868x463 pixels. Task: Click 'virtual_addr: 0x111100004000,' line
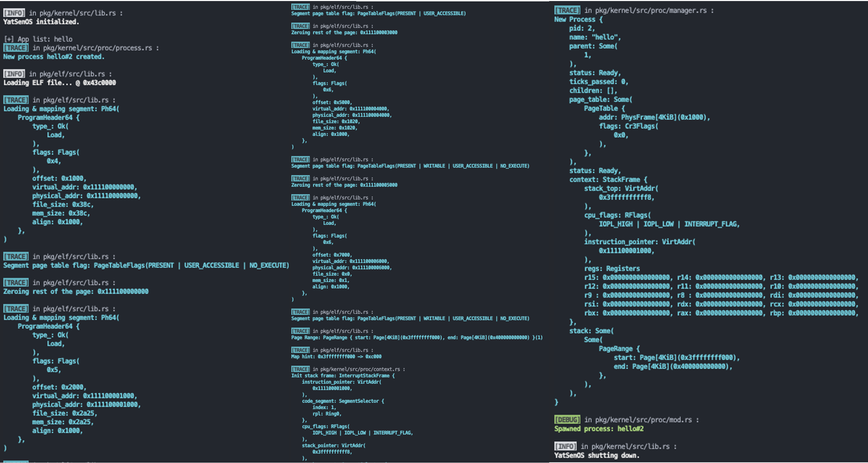[351, 109]
